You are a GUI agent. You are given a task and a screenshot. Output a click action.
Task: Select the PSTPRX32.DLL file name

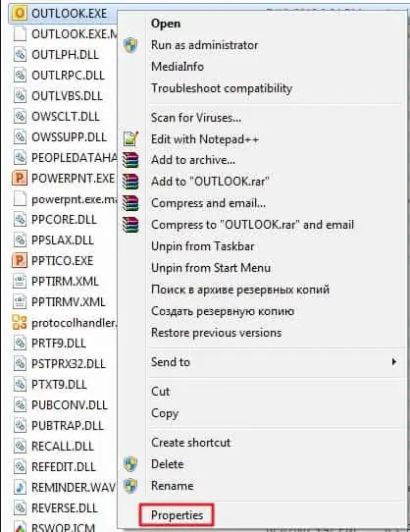click(69, 364)
